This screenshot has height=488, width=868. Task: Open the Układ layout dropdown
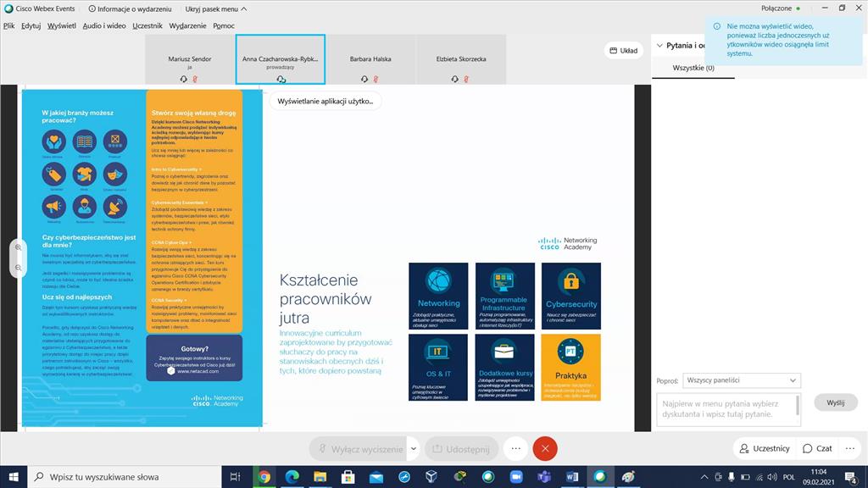click(x=624, y=50)
